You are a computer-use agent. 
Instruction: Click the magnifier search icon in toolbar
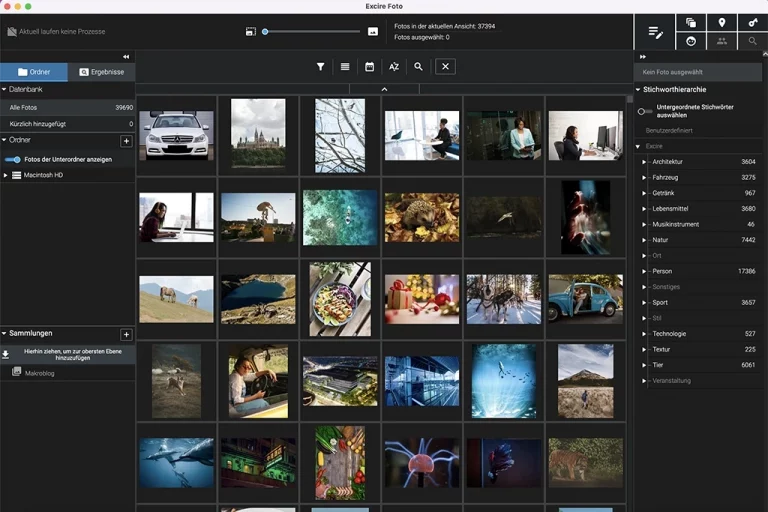coord(418,66)
